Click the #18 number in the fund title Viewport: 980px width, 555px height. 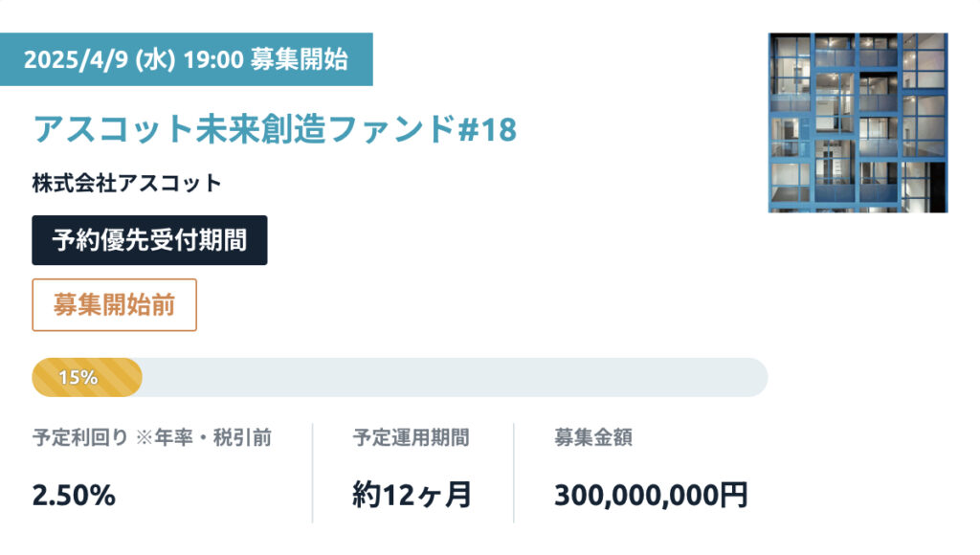tap(487, 129)
